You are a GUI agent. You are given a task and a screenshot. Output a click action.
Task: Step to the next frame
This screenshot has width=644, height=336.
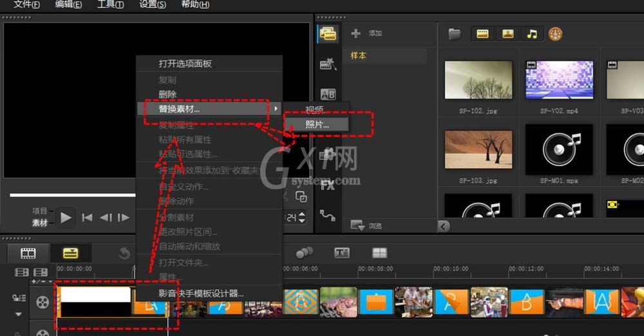pos(124,218)
